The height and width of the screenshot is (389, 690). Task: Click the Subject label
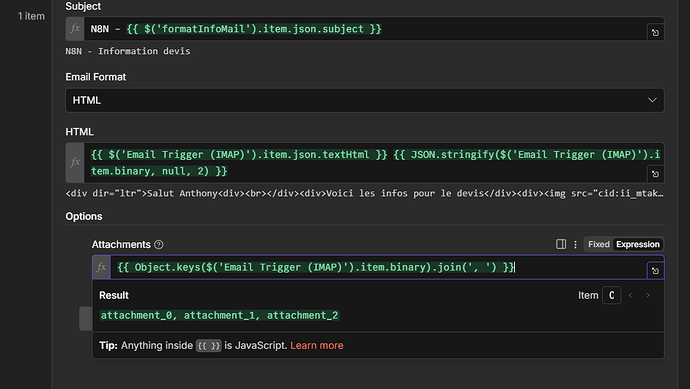click(83, 6)
